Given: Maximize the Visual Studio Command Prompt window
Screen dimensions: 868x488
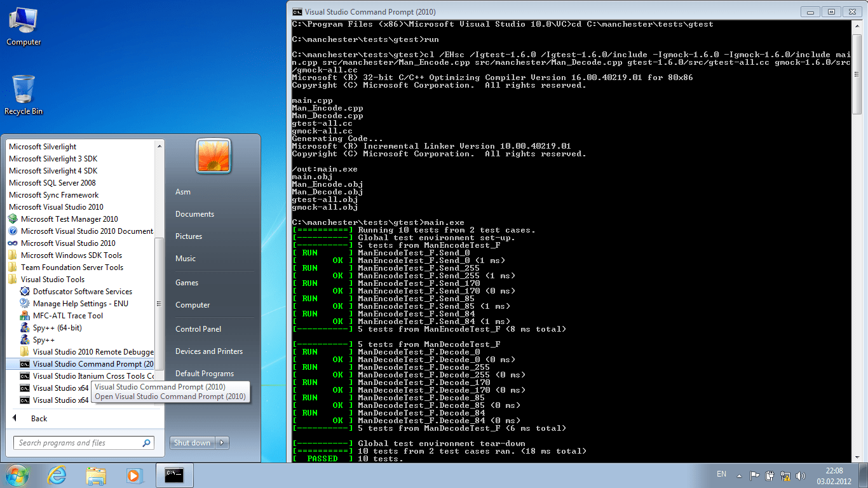Looking at the screenshot, I should [830, 11].
